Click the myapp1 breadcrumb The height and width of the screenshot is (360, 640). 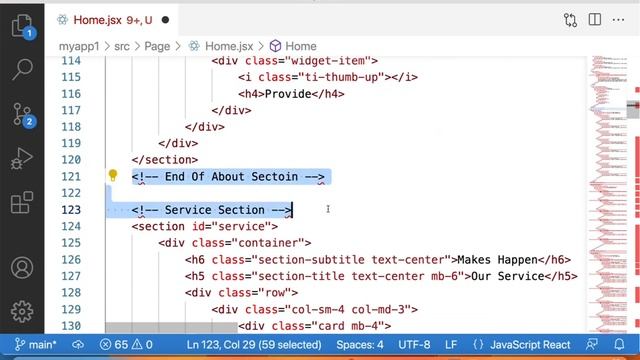tap(79, 46)
